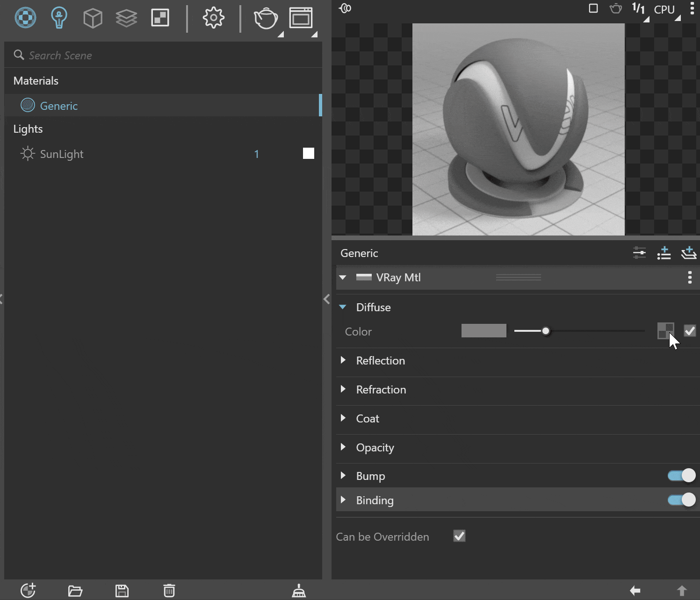Click the diffuse color slider handle
This screenshot has height=600, width=700.
546,331
